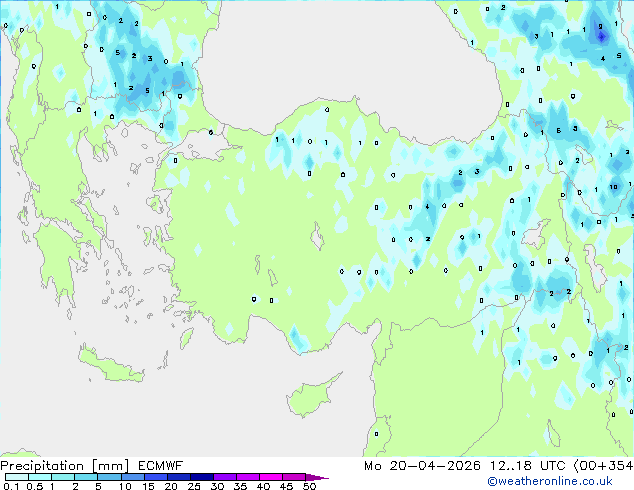Click the "ECMWF" model label
The image size is (634, 490).
click(x=161, y=466)
